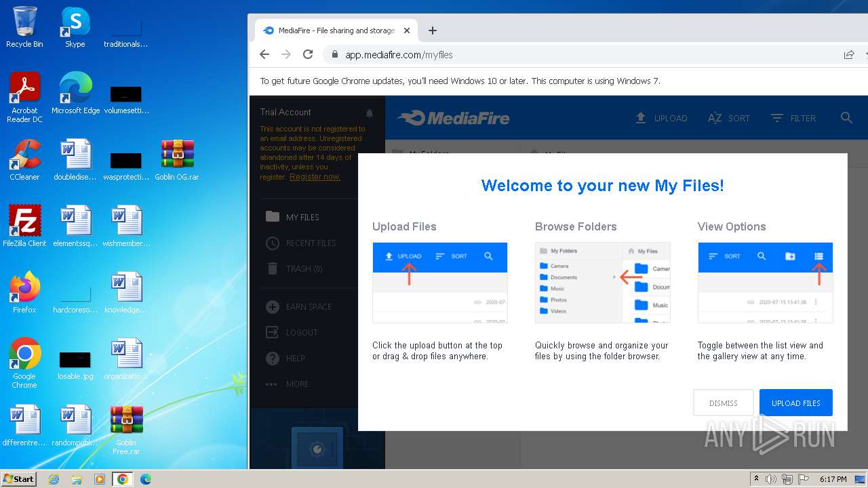The image size is (868, 488).
Task: Click the volume icon in system tray
Action: coord(771,479)
